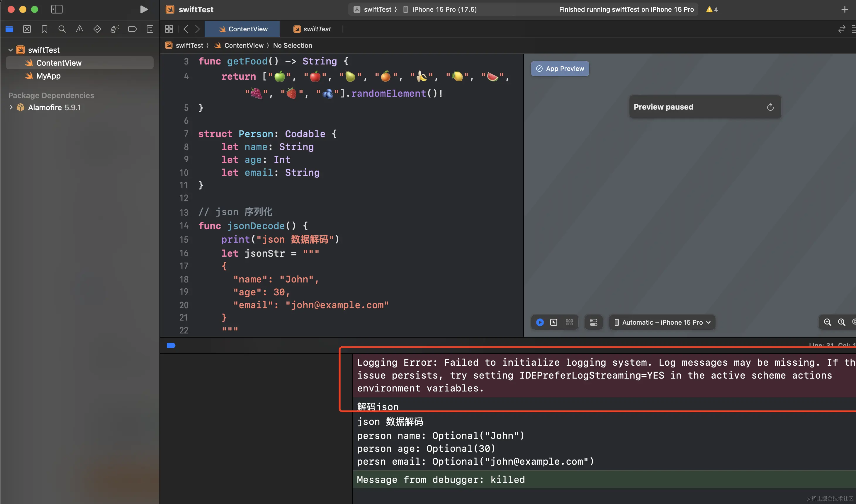The width and height of the screenshot is (856, 504).
Task: Collapse the swiftTest project tree
Action: [x=11, y=50]
